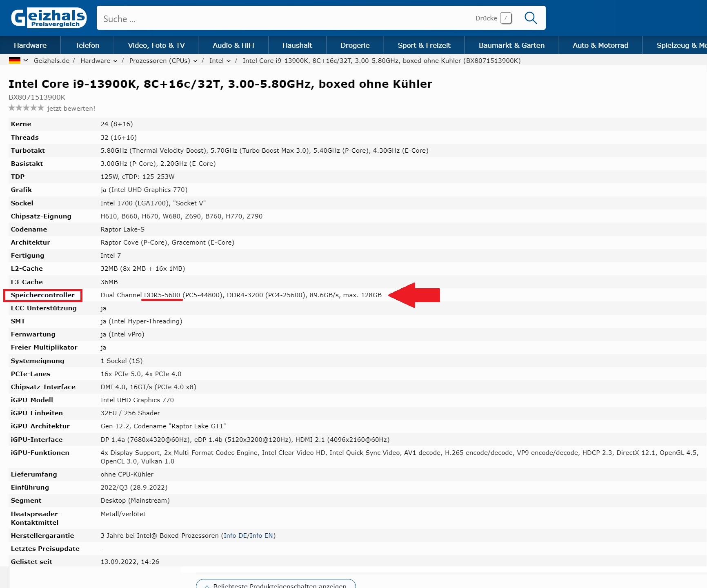Click the Systemeignung 1 Sockel value
The image size is (707, 588).
click(122, 361)
